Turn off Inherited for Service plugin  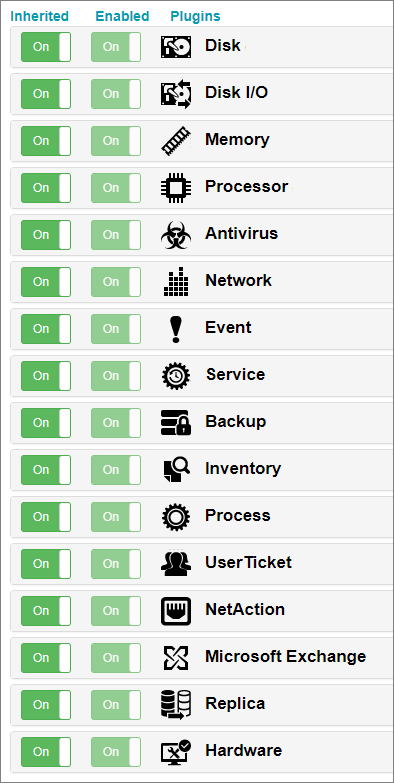click(x=46, y=376)
